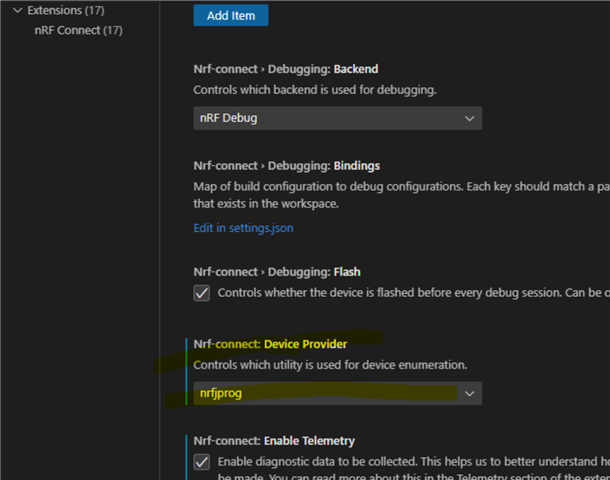Uncheck the Debugging Flash checkbox
Screen dimensions: 610x480
(202, 293)
